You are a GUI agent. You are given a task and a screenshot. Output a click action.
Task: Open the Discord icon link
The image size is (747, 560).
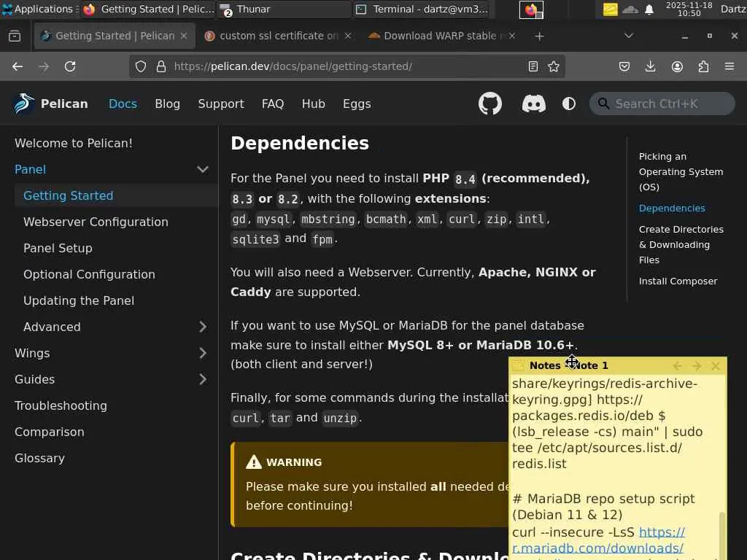coord(533,104)
